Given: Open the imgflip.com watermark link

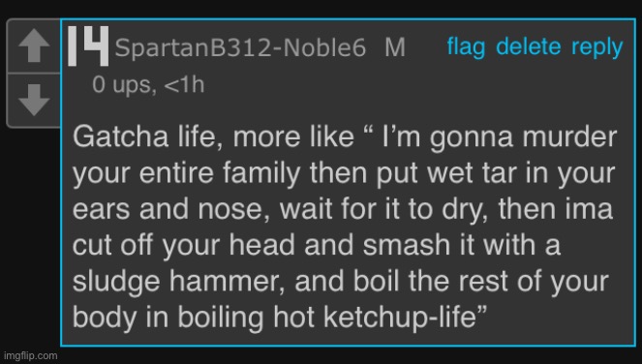Looking at the screenshot, I should click(x=31, y=355).
